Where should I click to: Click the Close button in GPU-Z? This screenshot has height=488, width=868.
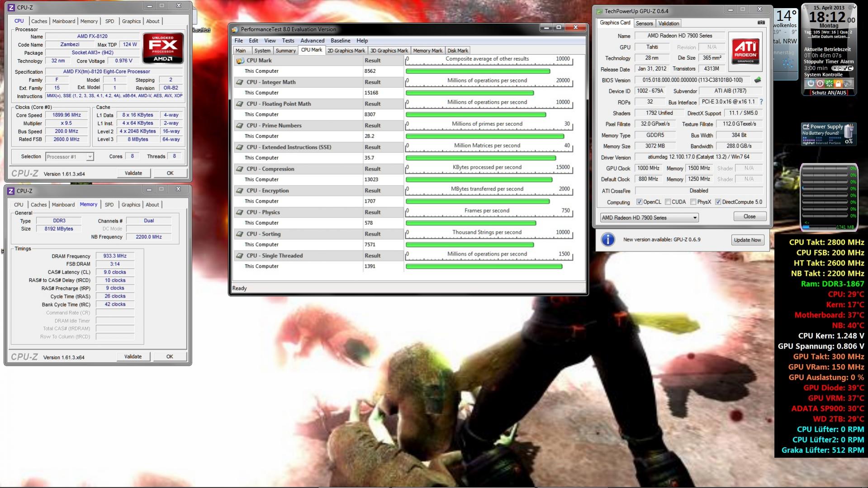point(749,217)
